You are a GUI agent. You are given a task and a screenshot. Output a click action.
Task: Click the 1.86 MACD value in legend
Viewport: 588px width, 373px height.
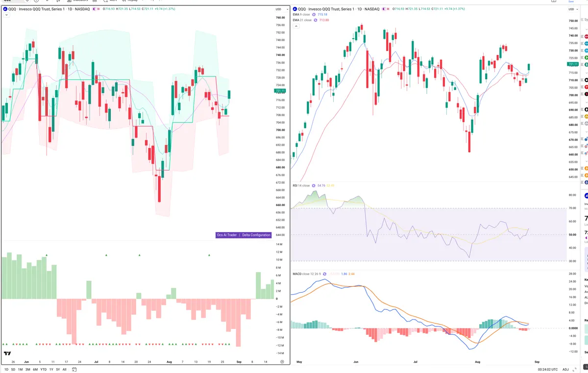coord(344,274)
